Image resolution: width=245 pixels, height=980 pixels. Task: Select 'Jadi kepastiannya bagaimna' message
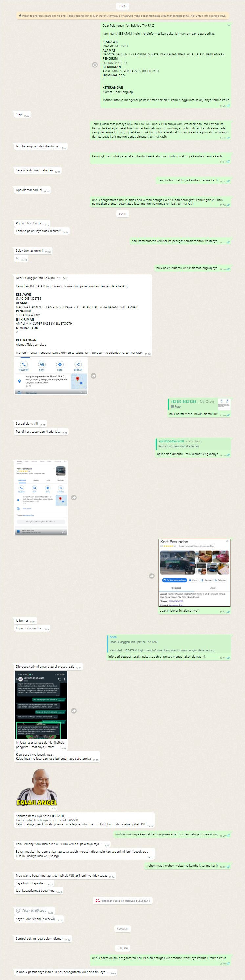click(x=39, y=891)
